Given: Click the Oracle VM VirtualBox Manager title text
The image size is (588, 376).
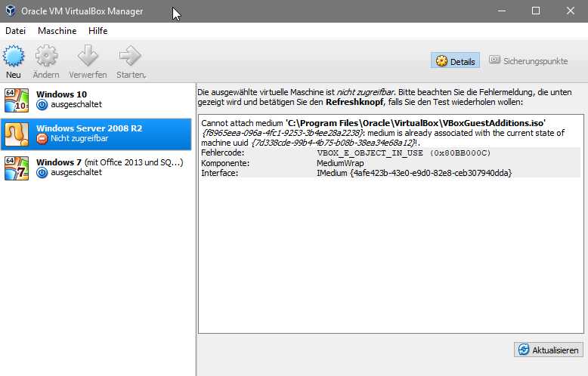Looking at the screenshot, I should pos(82,11).
